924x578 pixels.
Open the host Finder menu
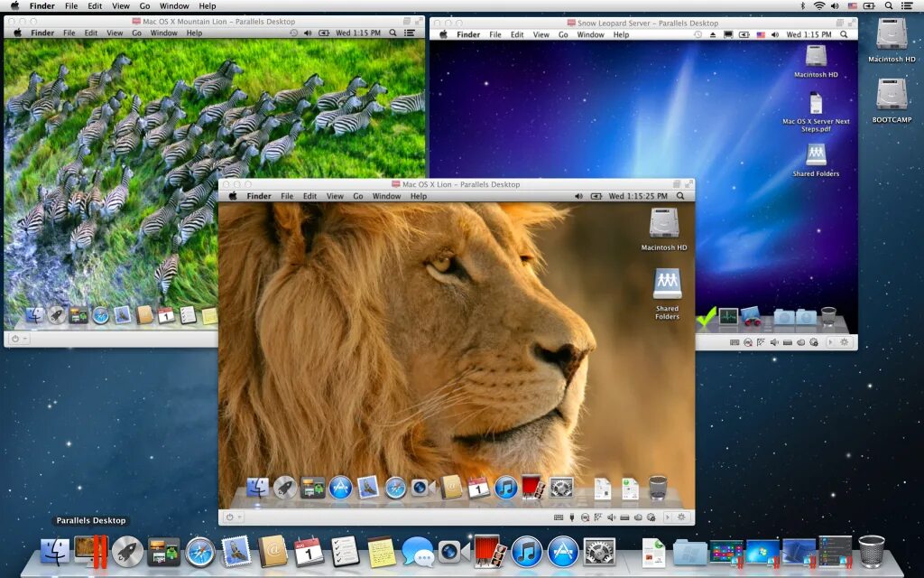pos(42,6)
